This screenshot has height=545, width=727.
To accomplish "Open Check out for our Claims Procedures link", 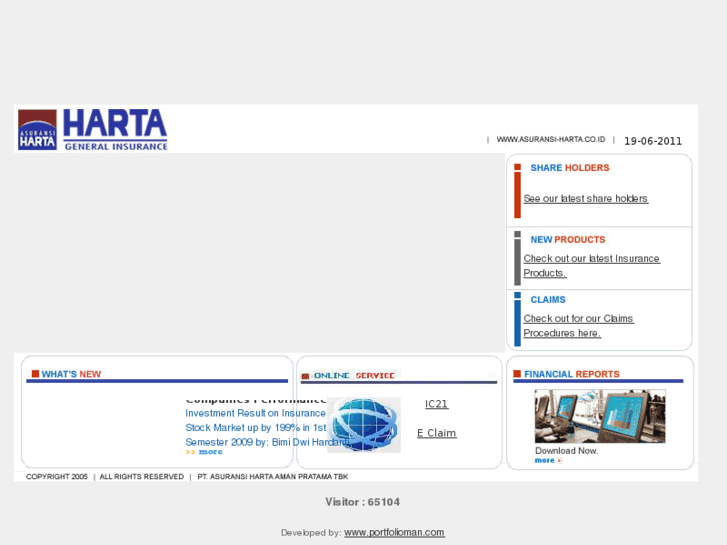I will [578, 326].
